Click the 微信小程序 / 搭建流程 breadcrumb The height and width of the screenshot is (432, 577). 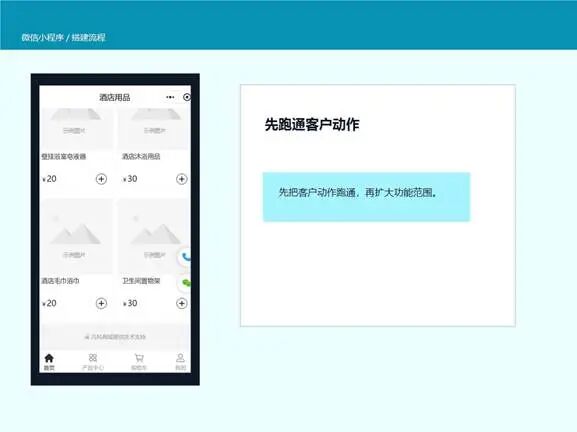(x=63, y=37)
